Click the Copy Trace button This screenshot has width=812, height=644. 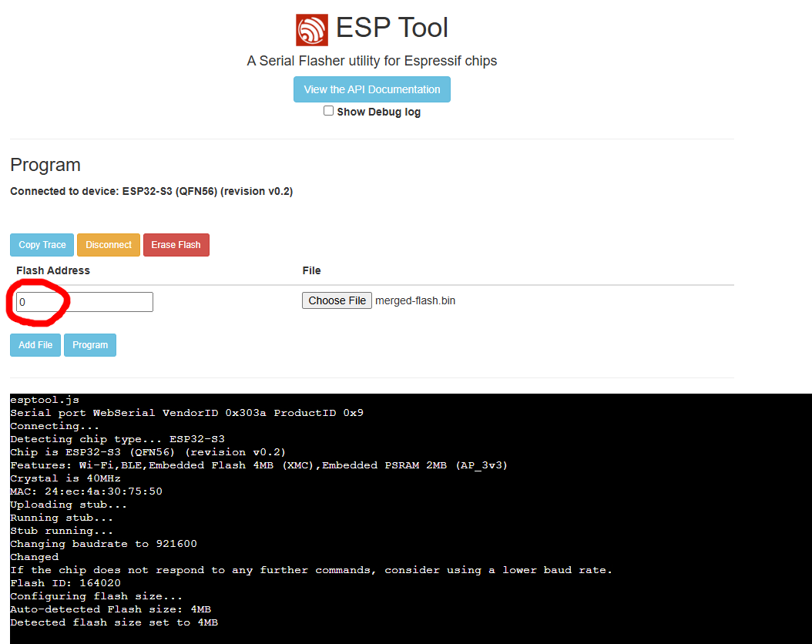click(42, 245)
